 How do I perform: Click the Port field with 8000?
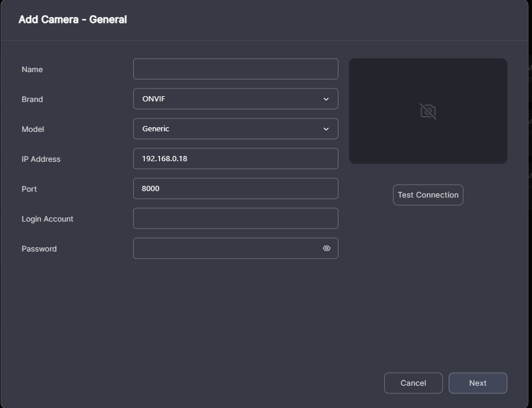[x=235, y=188]
